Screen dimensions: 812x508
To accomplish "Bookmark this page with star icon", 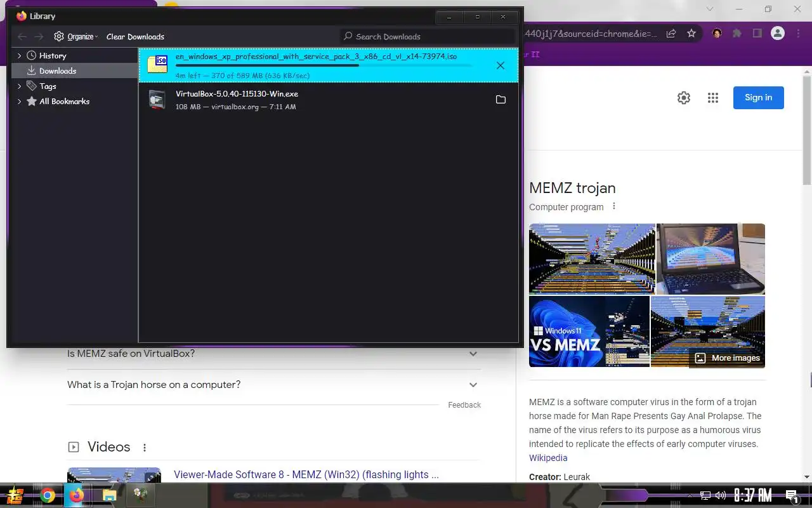I will 691,33.
